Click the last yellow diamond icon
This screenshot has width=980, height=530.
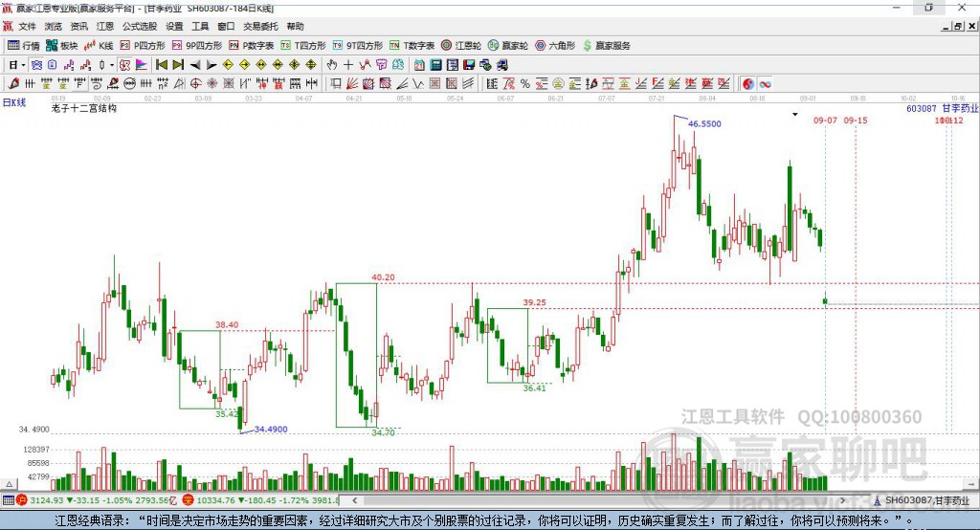point(311,65)
